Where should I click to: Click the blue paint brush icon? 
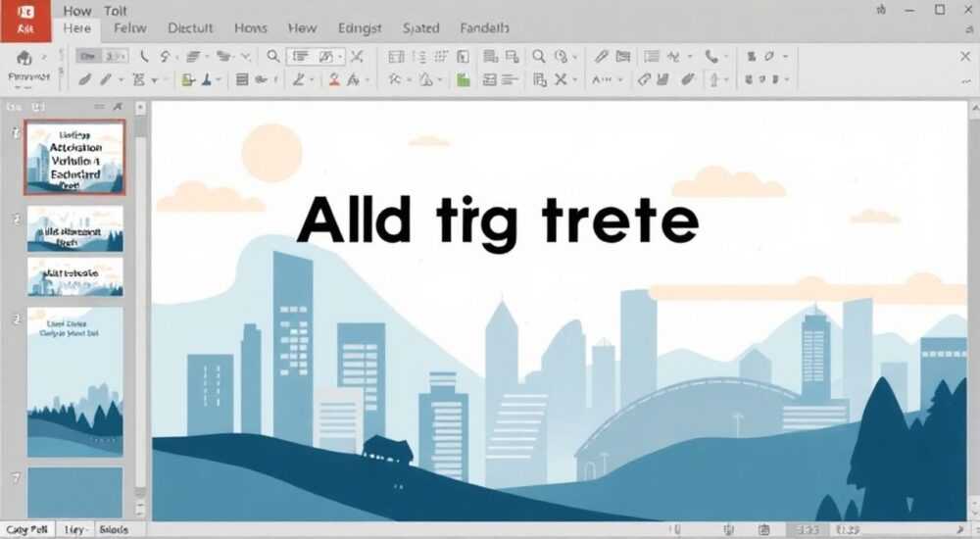206,79
